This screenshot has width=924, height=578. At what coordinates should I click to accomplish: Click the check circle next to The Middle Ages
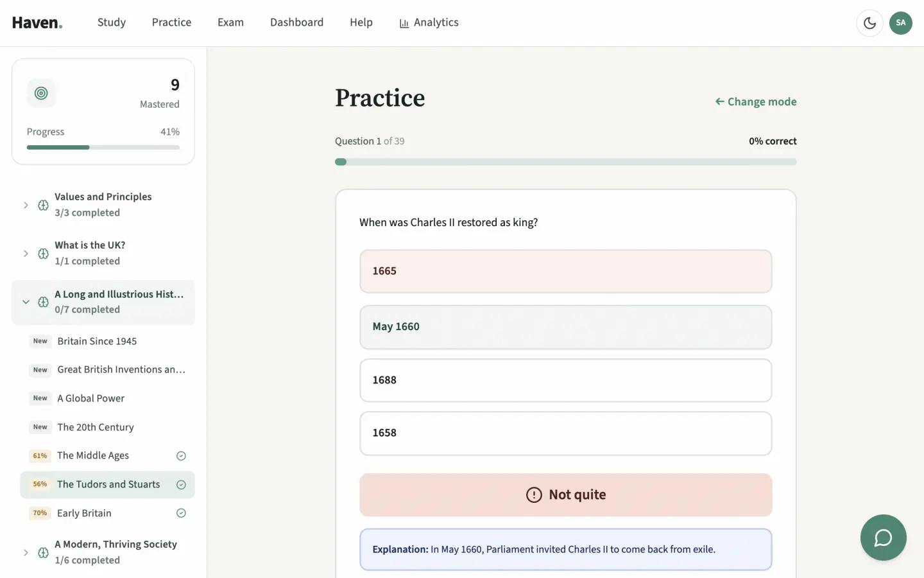pos(181,456)
